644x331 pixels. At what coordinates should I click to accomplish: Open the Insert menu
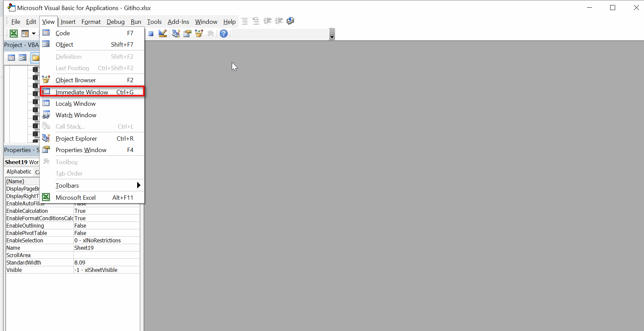(68, 22)
